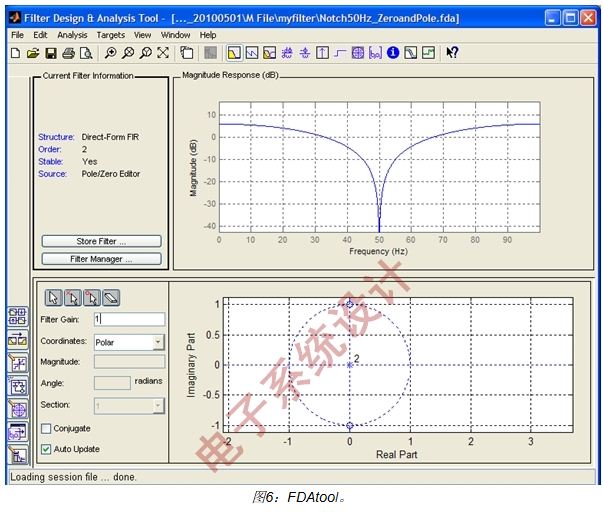The height and width of the screenshot is (512, 603).
Task: Open the Help menu
Action: (208, 35)
